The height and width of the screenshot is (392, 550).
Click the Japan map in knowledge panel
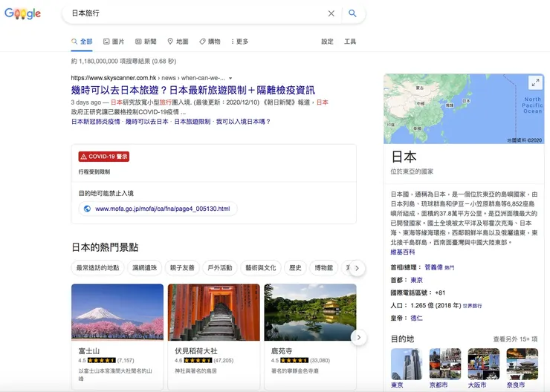click(464, 108)
